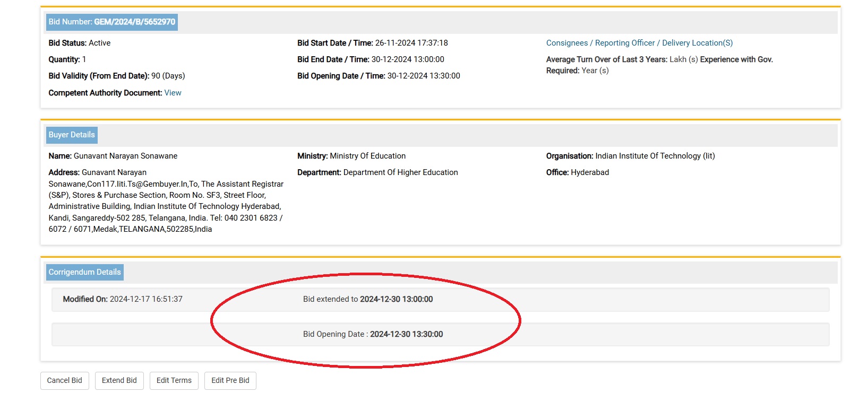Open Consignees / Reporting Officer / Delivery Location link
868x393 pixels.
tap(639, 43)
